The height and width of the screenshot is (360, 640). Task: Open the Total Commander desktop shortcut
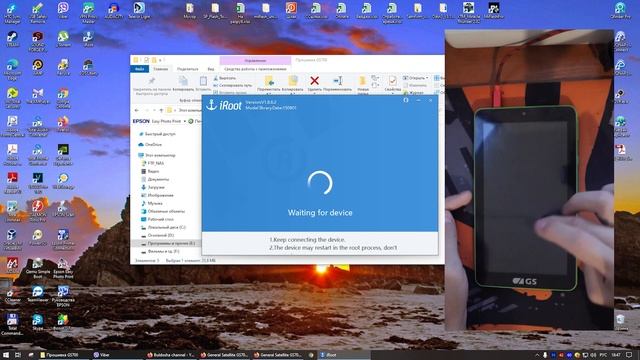pos(12,324)
